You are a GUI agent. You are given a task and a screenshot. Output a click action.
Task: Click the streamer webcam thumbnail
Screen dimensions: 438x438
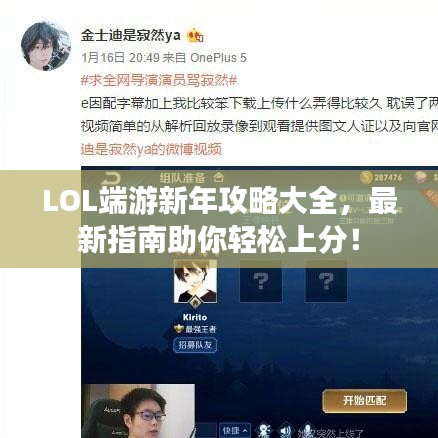coord(138,411)
